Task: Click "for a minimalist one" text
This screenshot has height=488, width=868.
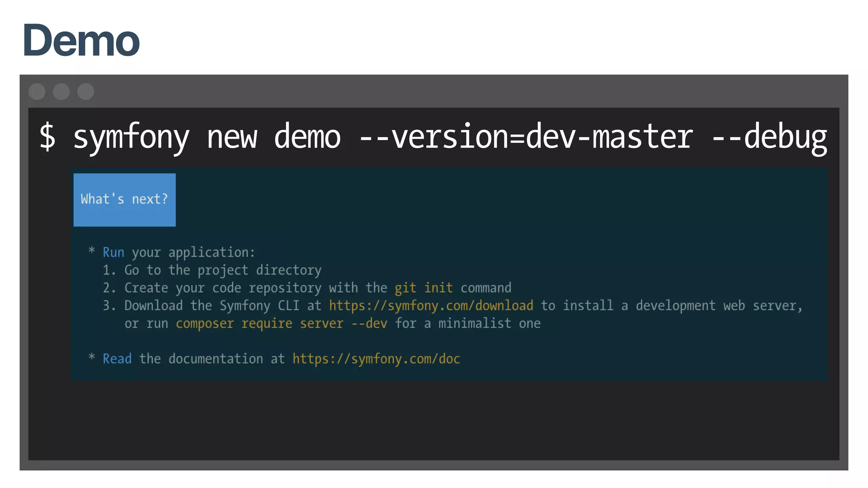Action: pos(468,323)
